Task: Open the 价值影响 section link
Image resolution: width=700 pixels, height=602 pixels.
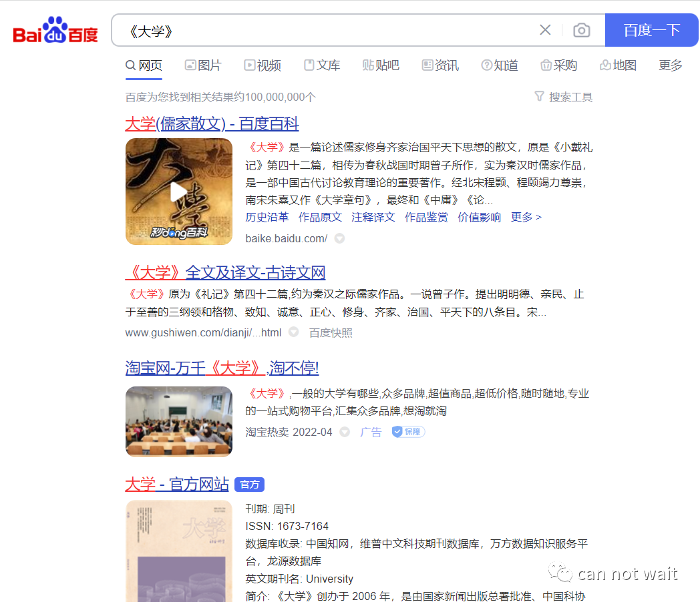Action: point(480,217)
